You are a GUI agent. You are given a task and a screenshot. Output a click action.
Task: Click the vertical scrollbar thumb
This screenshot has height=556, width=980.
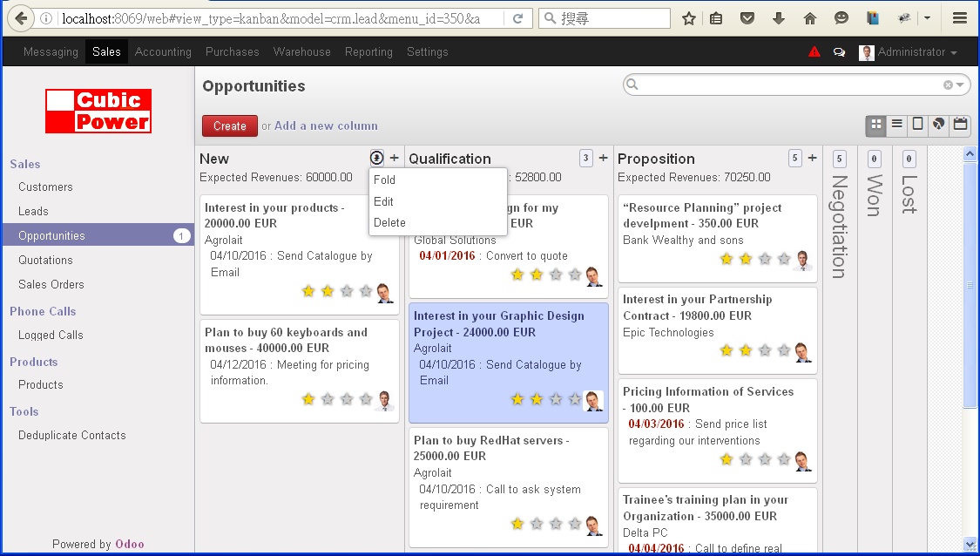coord(970,285)
